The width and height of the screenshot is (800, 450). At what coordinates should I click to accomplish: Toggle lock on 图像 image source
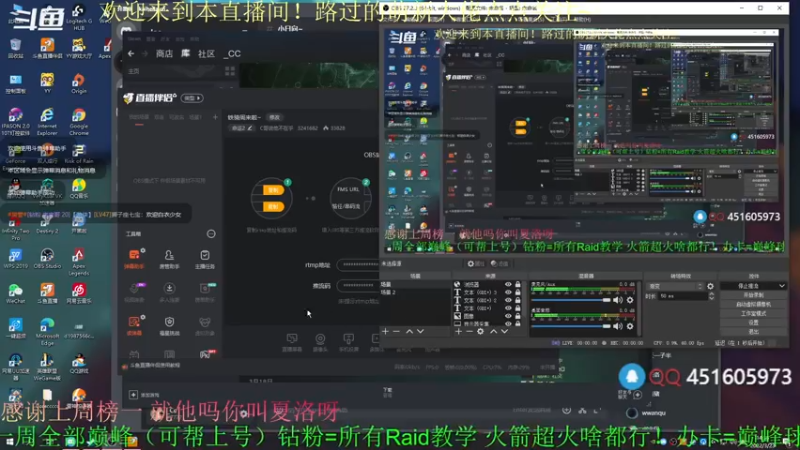tap(518, 316)
